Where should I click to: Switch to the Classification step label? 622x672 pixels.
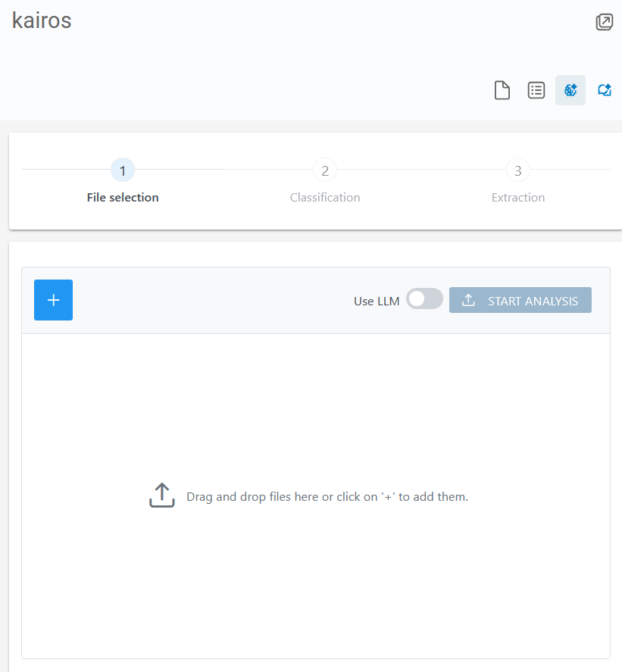(x=325, y=198)
